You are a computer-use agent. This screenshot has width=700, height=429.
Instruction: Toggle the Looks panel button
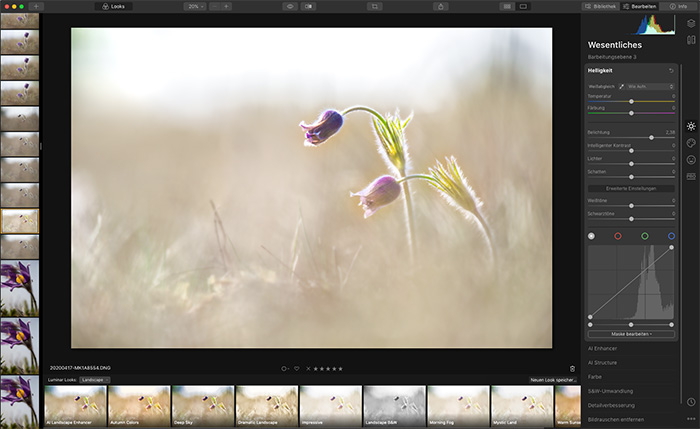pyautogui.click(x=113, y=6)
